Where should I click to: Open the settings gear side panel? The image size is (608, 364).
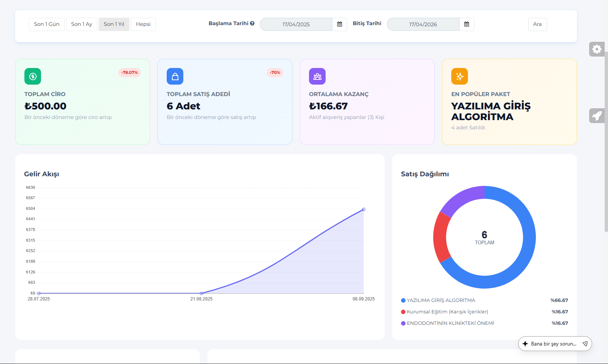pyautogui.click(x=597, y=49)
